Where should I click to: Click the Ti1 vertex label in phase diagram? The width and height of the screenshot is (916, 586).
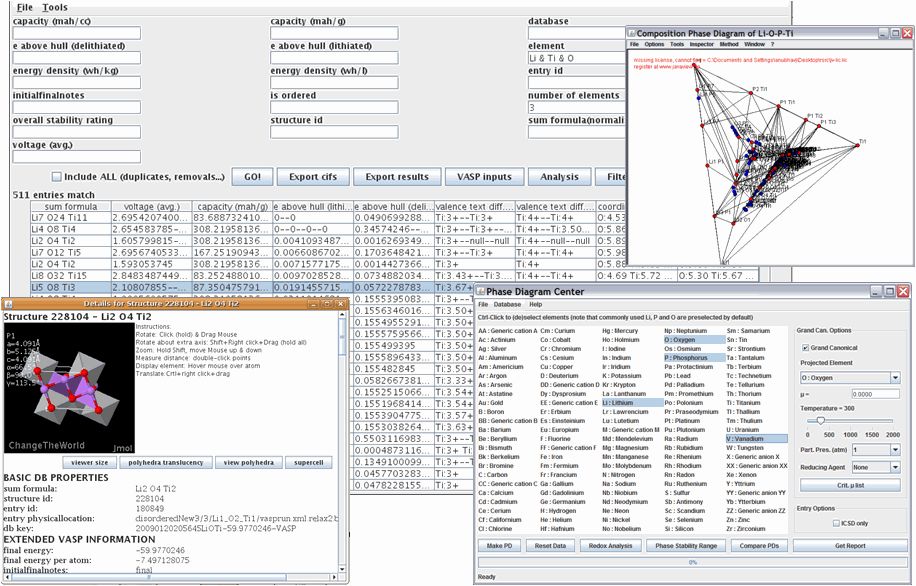tap(863, 141)
